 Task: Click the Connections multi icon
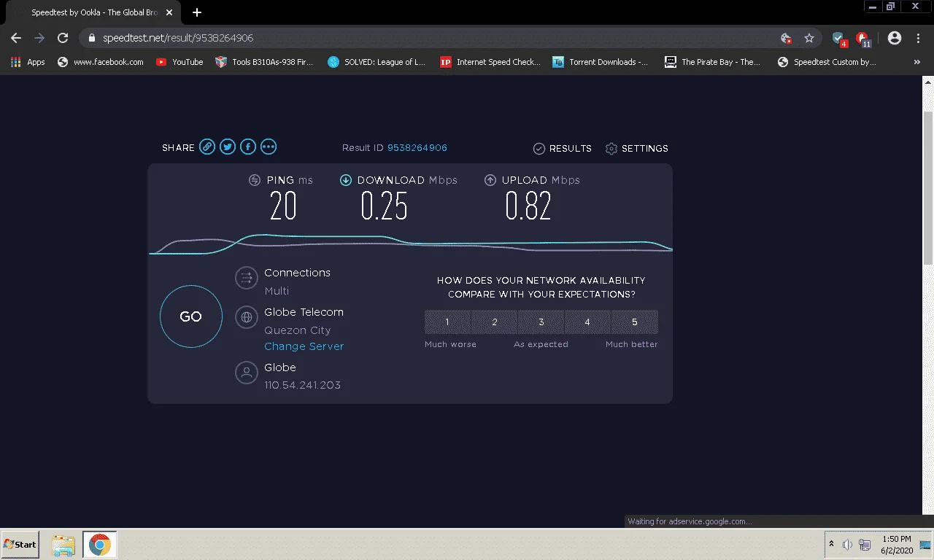coord(247,278)
